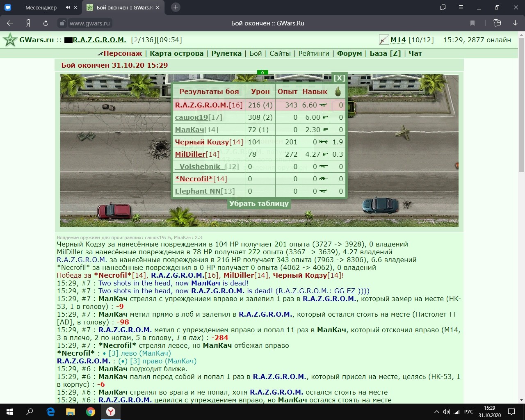Screen dimensions: 525x420
Task: Open Черный Кодзу profile in results
Action: [202, 142]
